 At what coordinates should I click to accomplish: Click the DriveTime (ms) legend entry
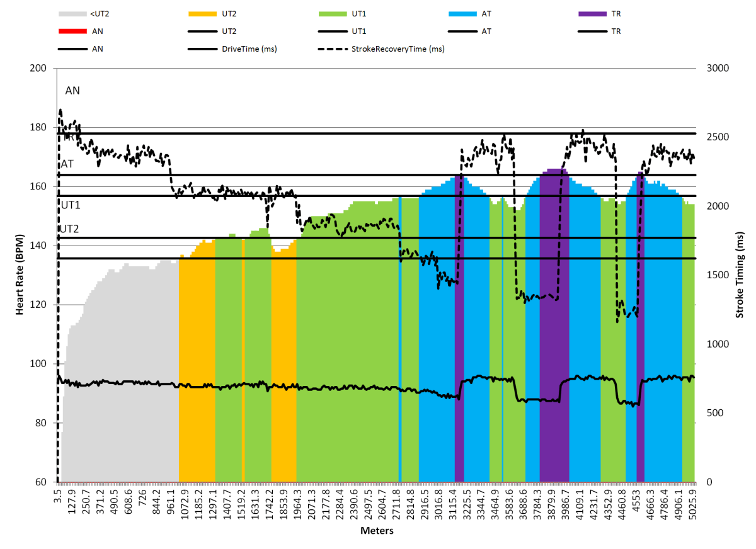248,48
